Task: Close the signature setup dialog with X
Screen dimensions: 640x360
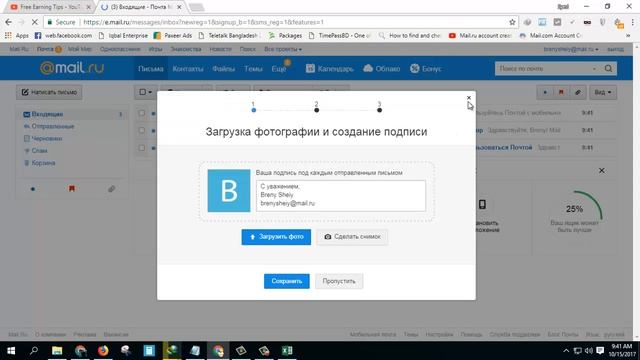Action: [x=469, y=98]
